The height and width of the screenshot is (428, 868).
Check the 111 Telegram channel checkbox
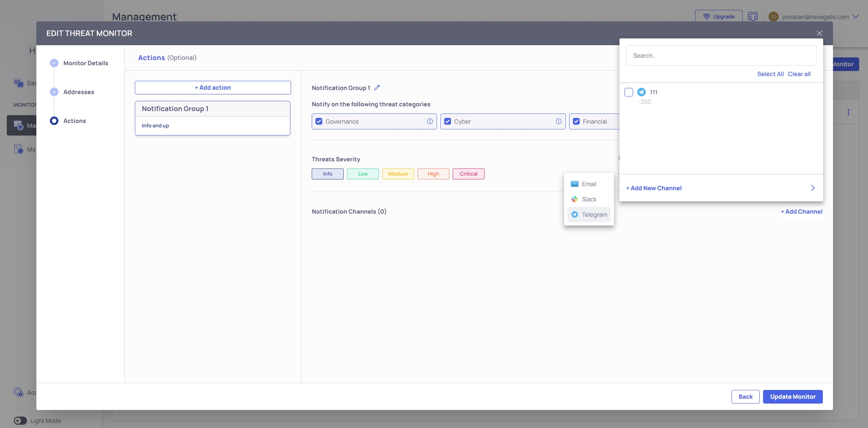pos(628,92)
